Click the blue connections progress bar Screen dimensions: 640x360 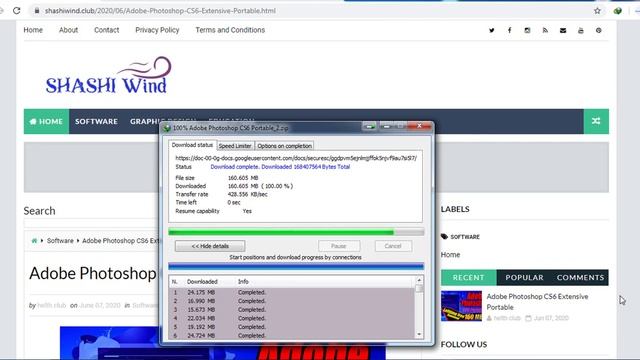point(296,267)
